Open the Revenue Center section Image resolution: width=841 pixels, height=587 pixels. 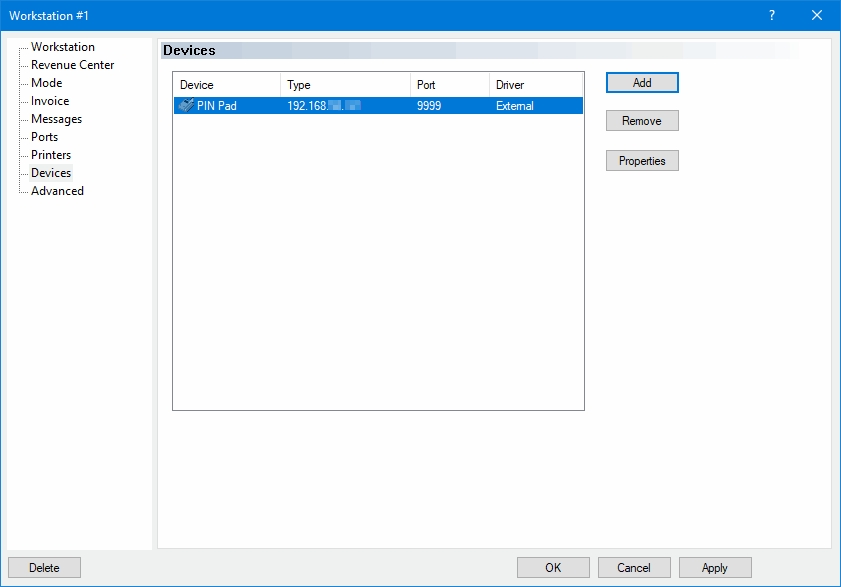pos(72,65)
